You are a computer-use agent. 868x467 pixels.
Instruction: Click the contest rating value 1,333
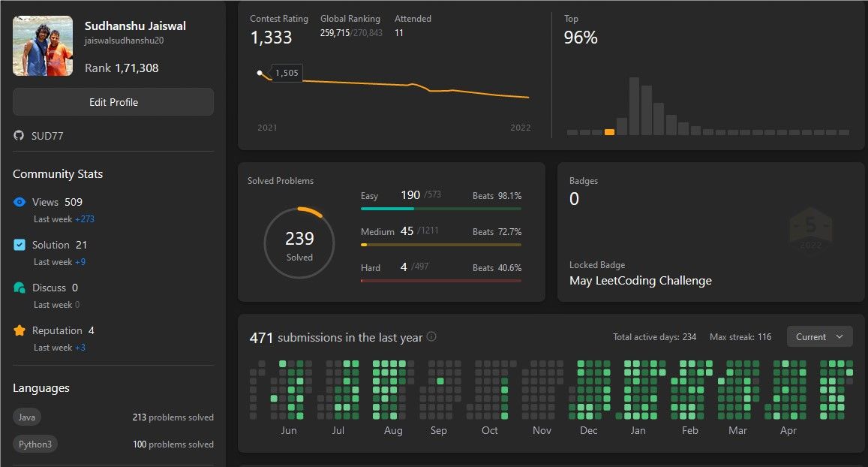click(272, 37)
